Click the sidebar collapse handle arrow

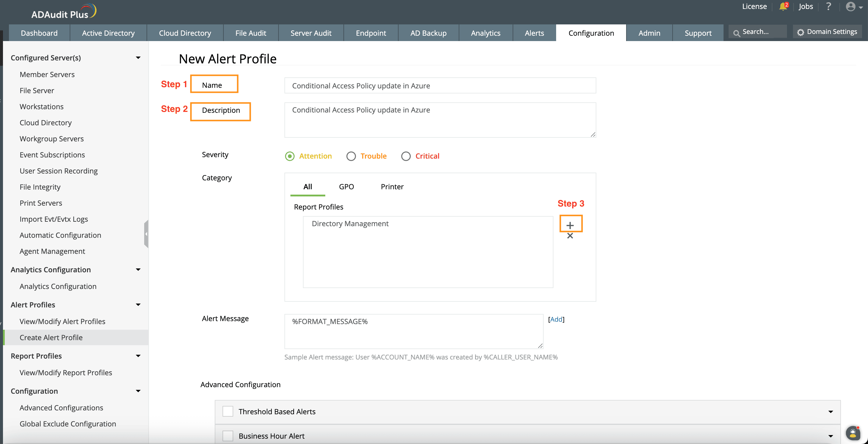[146, 234]
